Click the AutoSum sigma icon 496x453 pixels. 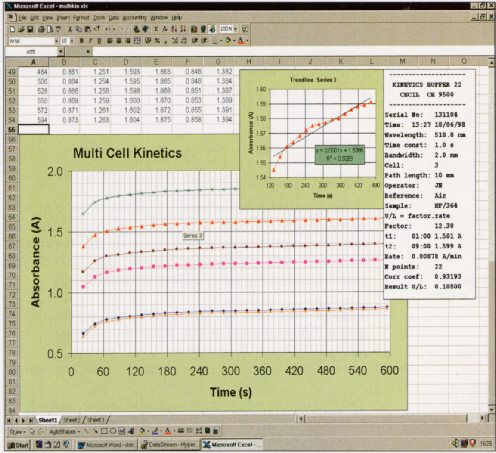[156, 29]
